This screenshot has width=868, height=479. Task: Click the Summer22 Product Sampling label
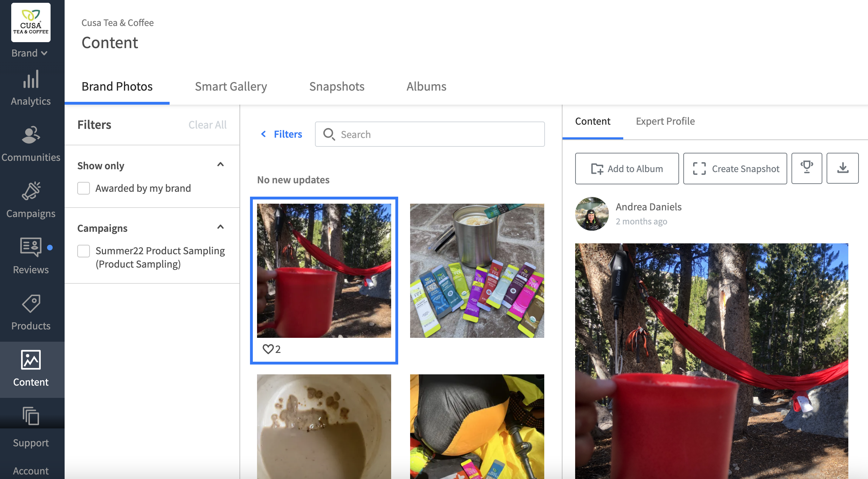[x=160, y=257]
